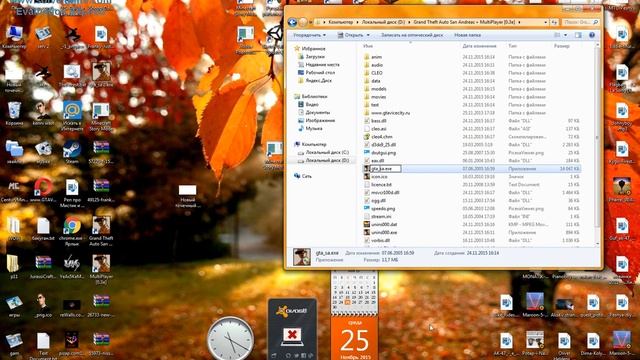Click Локальный диск (D:) in address breadcrumb
The image size is (640, 360).
click(383, 22)
